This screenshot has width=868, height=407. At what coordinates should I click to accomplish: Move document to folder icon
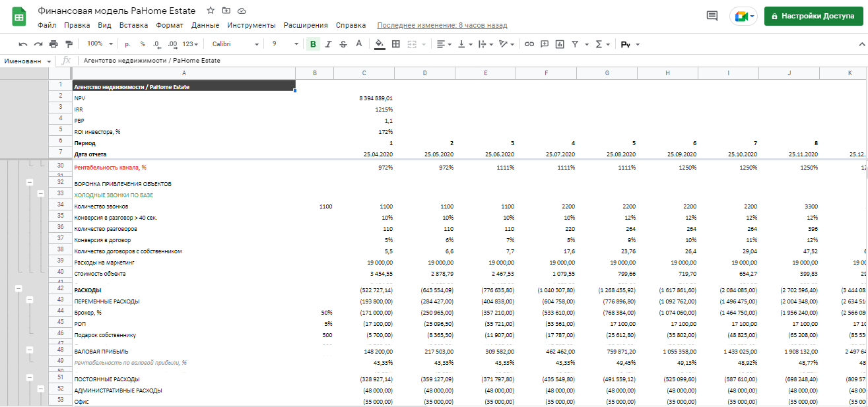coord(226,11)
